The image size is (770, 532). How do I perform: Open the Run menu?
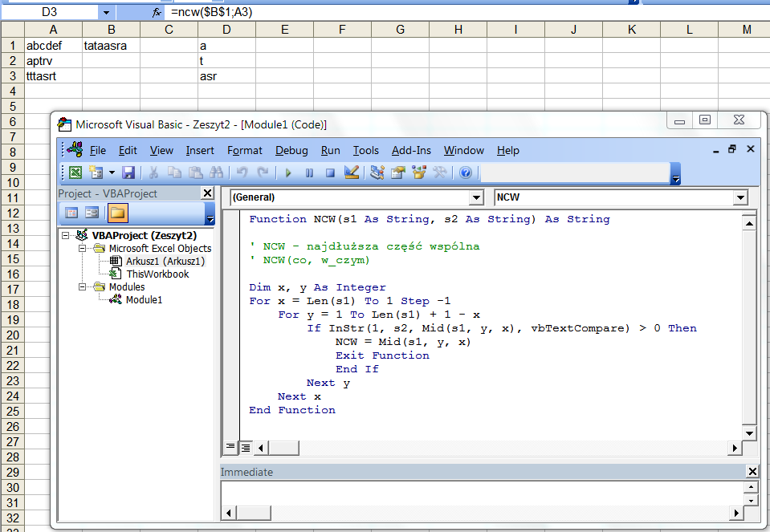coord(331,150)
